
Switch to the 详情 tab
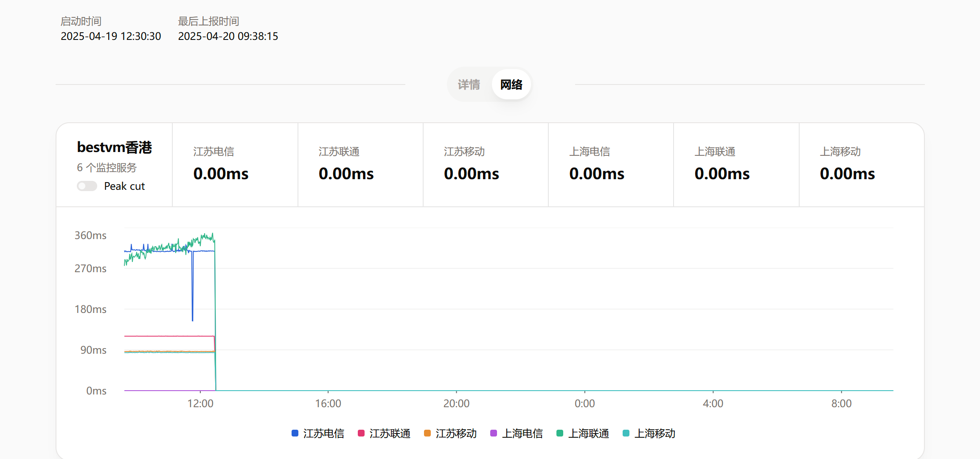tap(469, 84)
